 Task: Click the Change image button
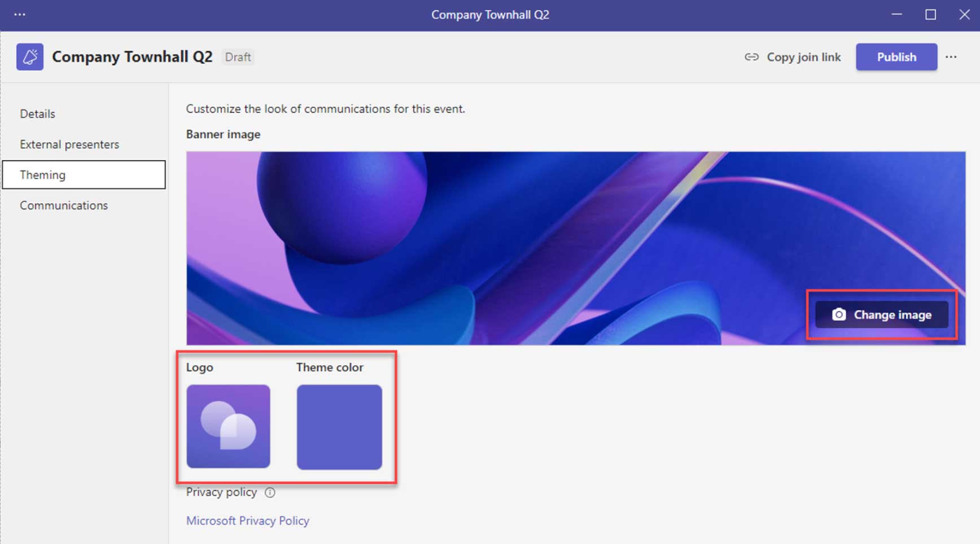(882, 315)
